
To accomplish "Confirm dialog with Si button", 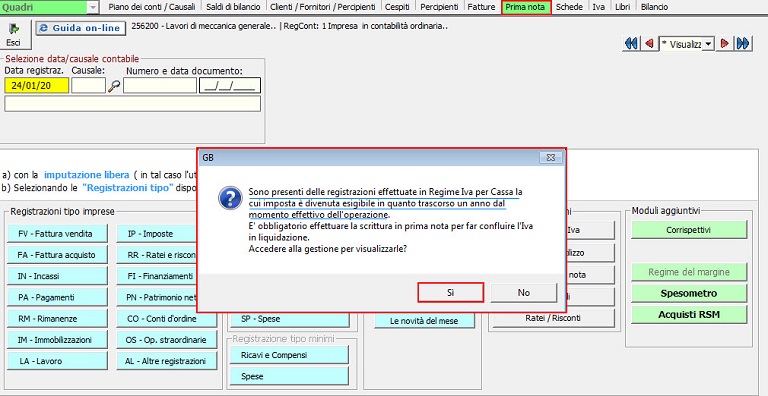I will pos(451,293).
